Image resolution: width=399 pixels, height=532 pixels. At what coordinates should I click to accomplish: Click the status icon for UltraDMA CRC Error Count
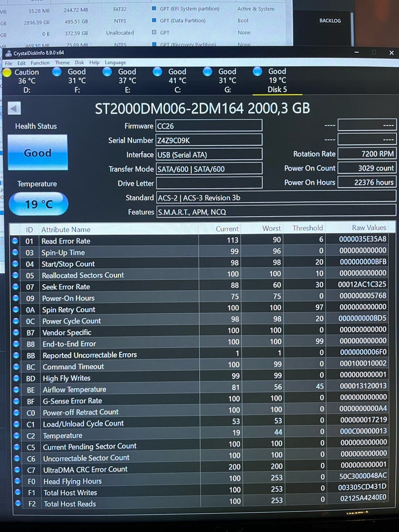(17, 470)
